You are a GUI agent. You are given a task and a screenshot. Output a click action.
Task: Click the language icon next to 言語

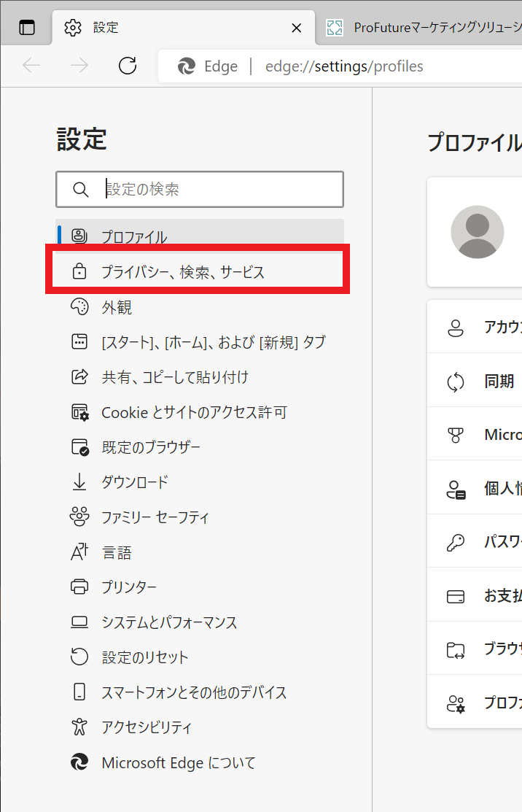click(x=79, y=552)
